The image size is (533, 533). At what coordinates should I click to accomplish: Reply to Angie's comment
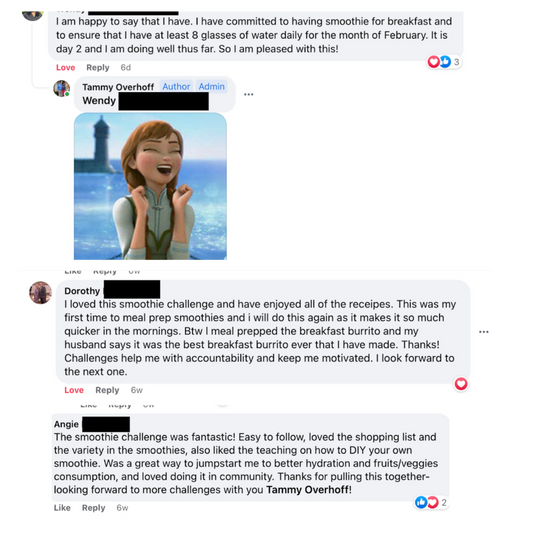point(93,508)
